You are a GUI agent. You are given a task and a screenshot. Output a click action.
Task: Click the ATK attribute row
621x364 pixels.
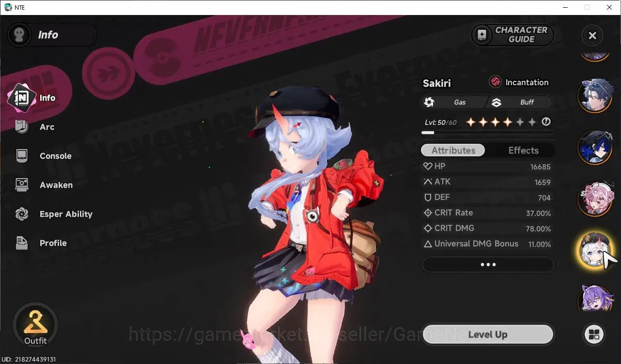[x=487, y=182]
